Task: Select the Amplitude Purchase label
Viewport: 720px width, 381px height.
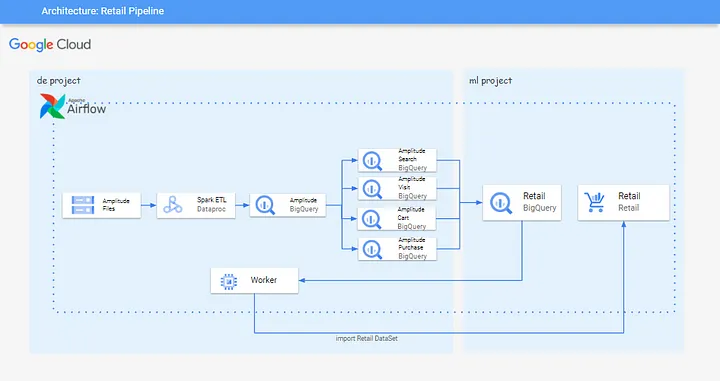Action: point(411,243)
